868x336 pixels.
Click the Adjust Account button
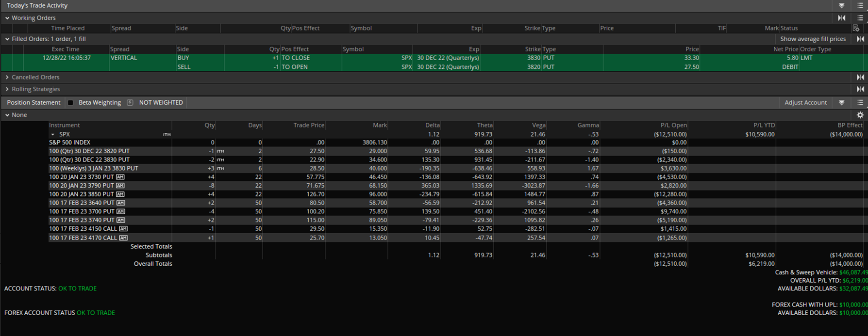pyautogui.click(x=805, y=102)
